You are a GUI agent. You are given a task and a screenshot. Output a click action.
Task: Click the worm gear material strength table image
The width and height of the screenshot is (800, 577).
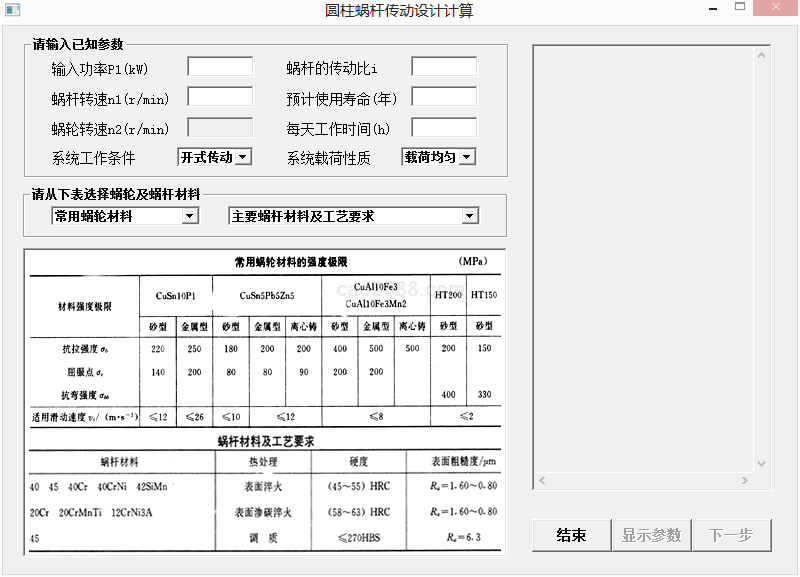(x=266, y=400)
